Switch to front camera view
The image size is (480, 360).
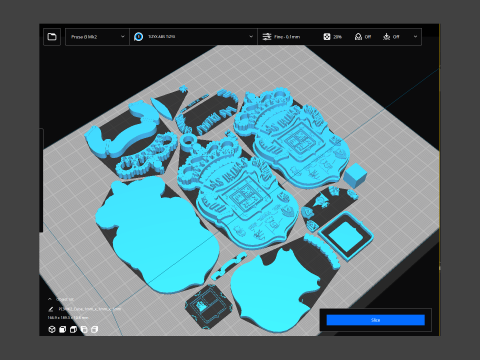click(62, 330)
